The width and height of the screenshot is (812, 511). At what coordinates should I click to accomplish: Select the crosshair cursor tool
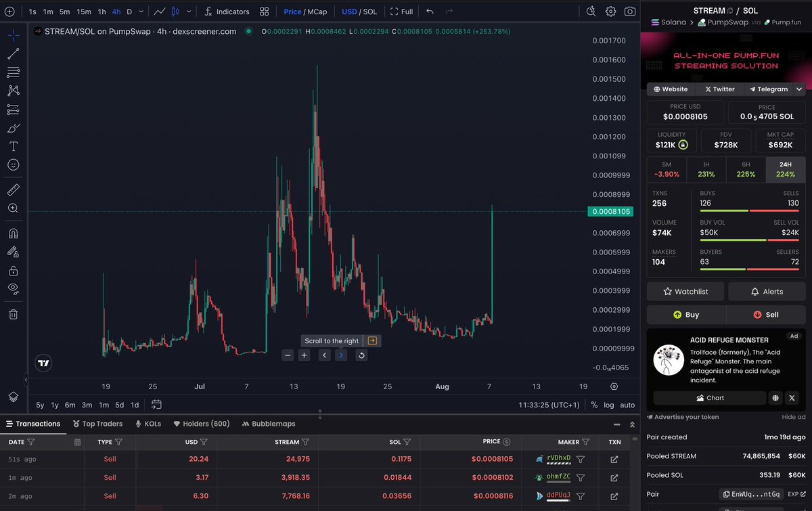pyautogui.click(x=14, y=35)
